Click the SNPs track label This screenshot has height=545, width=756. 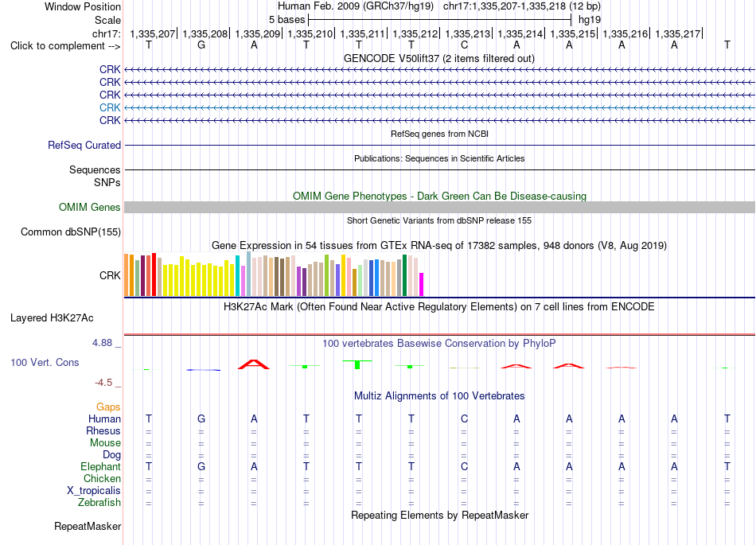tap(107, 183)
